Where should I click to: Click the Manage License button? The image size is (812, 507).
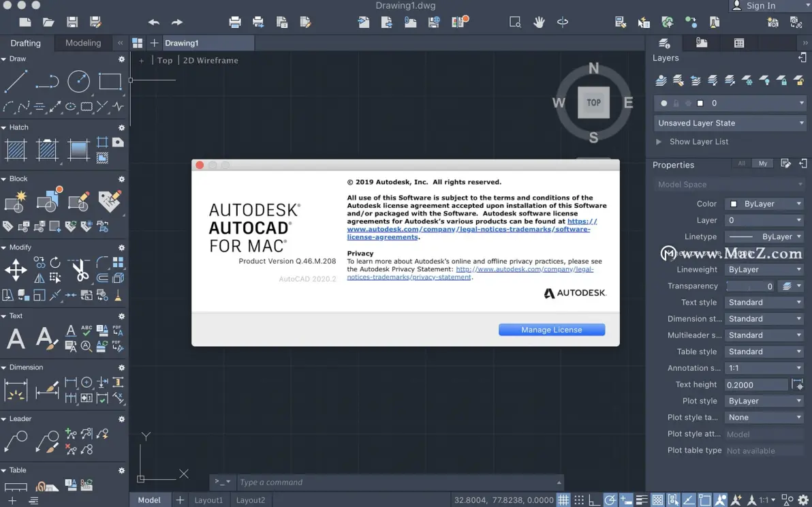pyautogui.click(x=552, y=329)
